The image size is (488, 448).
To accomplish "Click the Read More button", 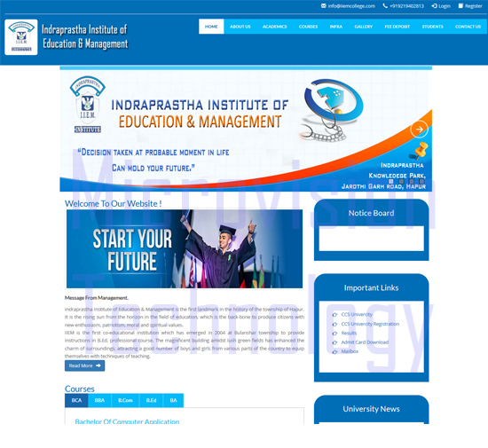I will [84, 365].
